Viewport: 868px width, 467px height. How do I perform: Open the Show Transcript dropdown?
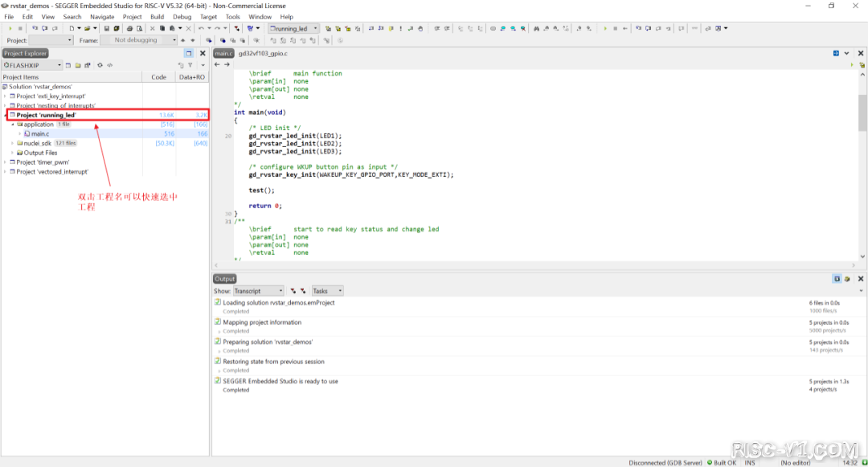(259, 291)
